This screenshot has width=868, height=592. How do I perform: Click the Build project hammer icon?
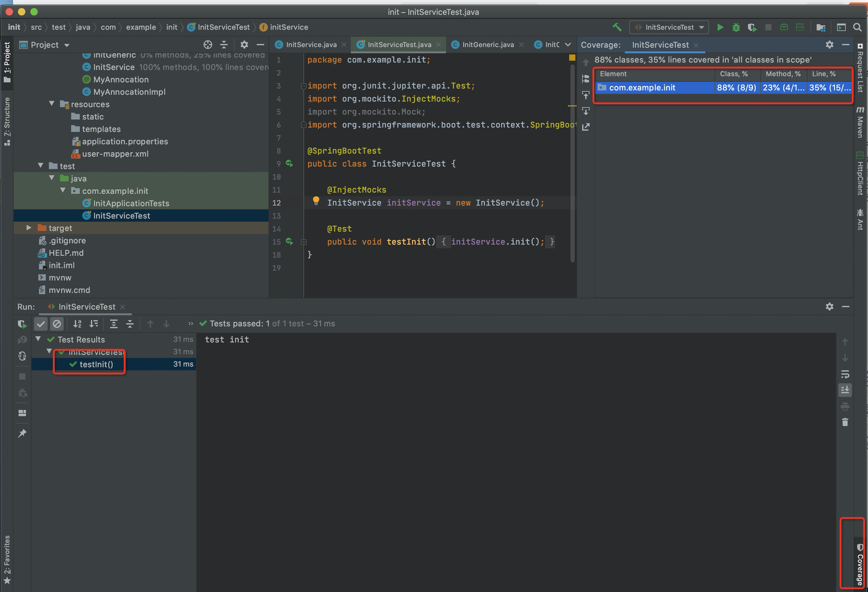coord(617,27)
